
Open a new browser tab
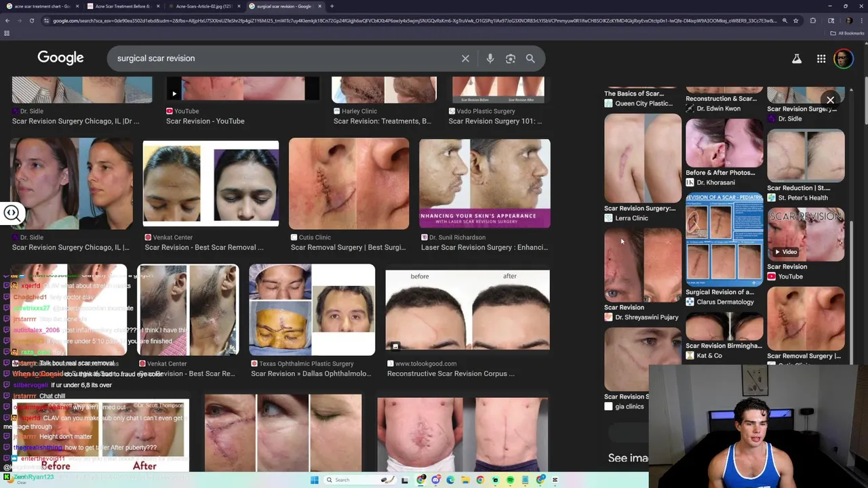[x=332, y=6]
